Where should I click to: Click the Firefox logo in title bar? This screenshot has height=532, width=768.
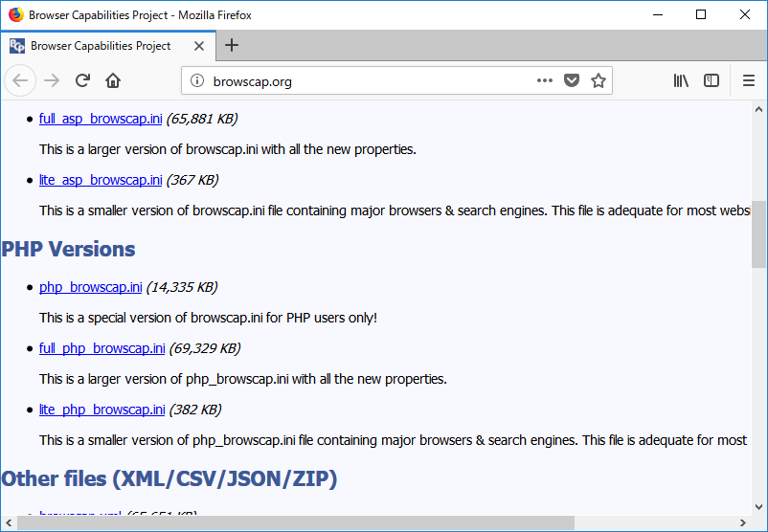pyautogui.click(x=15, y=14)
